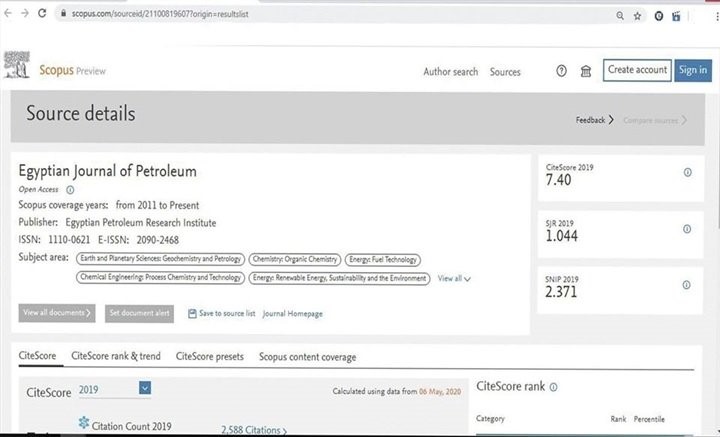Image resolution: width=720 pixels, height=437 pixels.
Task: Click the Sign in button
Action: click(693, 70)
